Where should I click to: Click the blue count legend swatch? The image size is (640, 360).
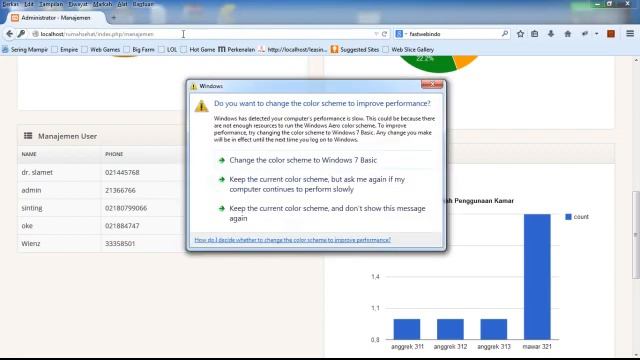(x=568, y=217)
